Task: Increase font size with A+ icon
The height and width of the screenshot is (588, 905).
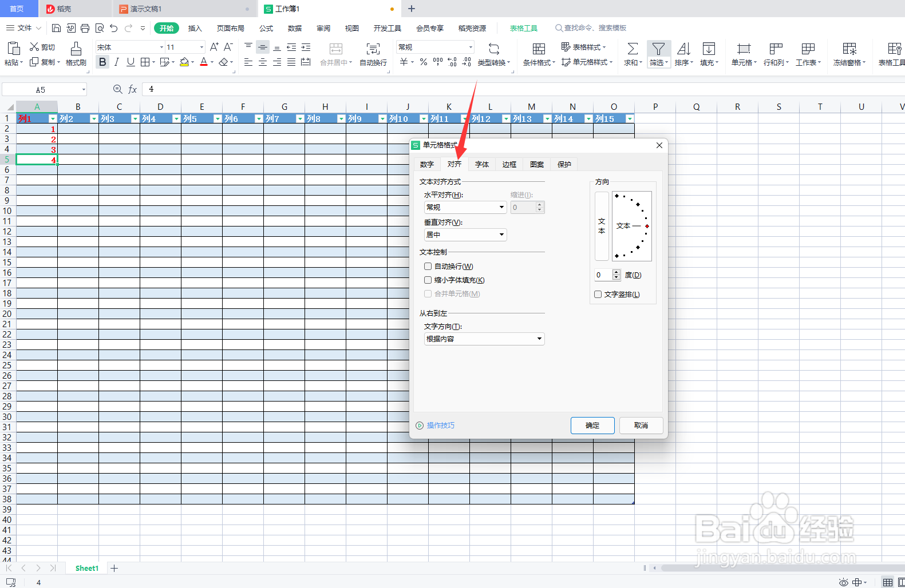Action: [214, 47]
